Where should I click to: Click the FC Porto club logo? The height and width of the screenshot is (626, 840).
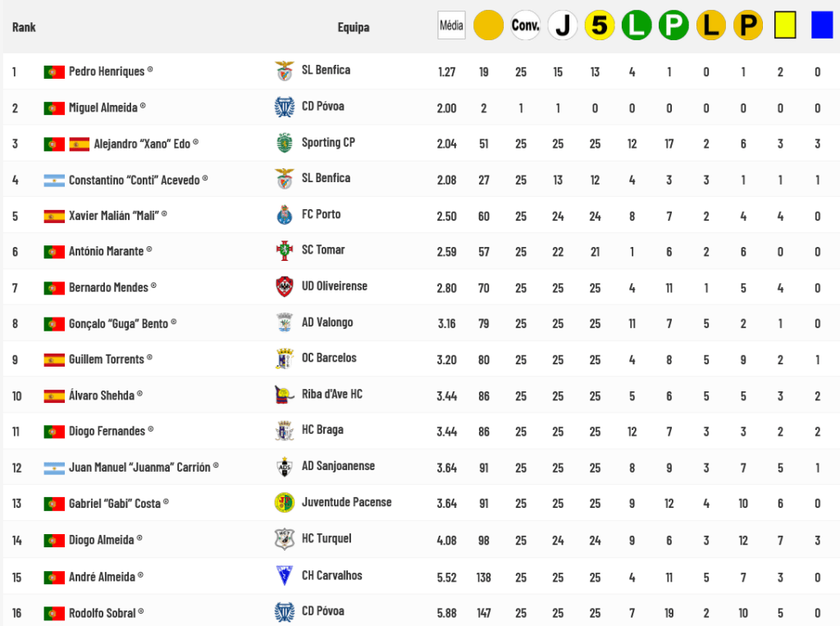284,215
